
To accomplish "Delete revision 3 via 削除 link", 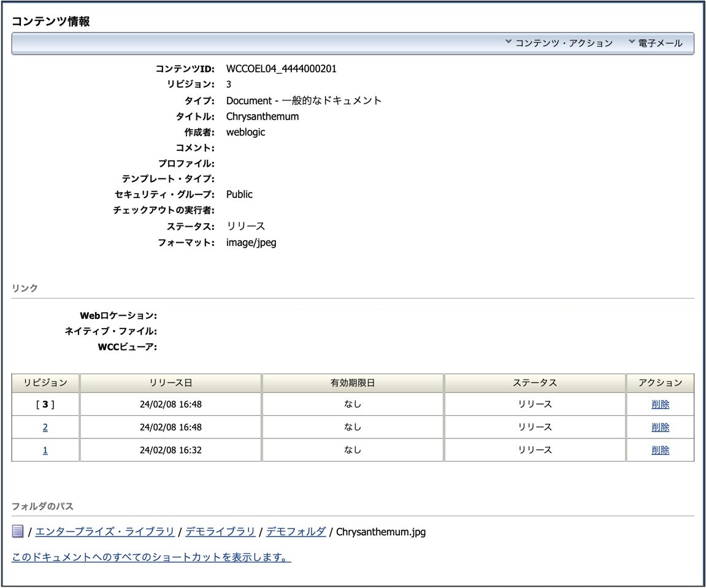I will (660, 404).
